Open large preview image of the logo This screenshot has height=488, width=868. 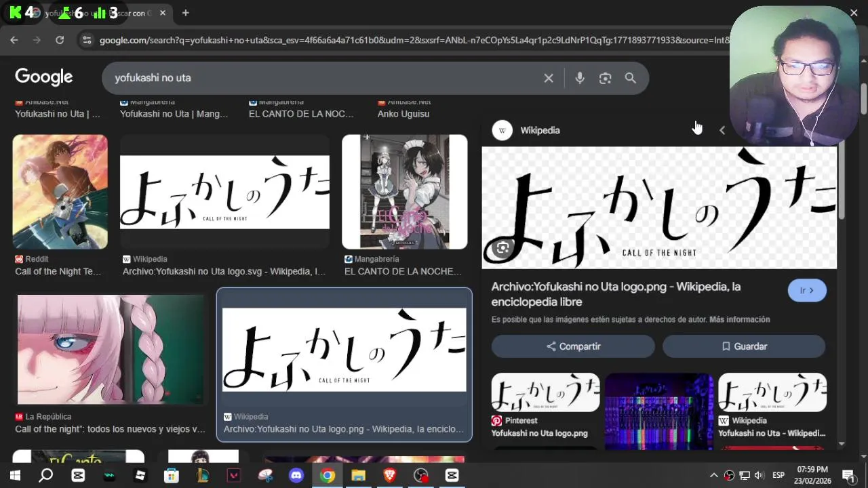(659, 208)
